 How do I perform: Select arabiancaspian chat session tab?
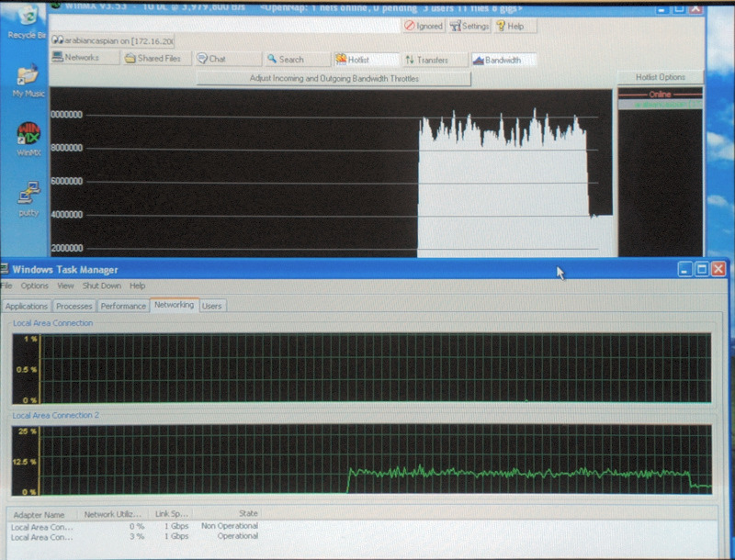pyautogui.click(x=112, y=40)
